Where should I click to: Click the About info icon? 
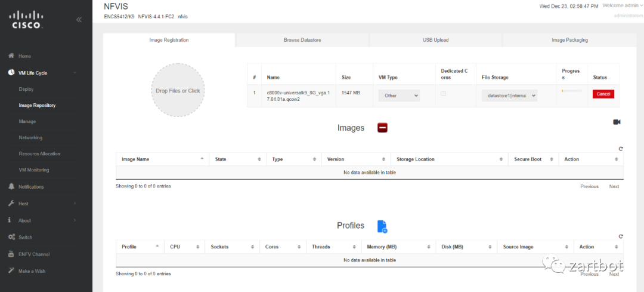(x=10, y=220)
